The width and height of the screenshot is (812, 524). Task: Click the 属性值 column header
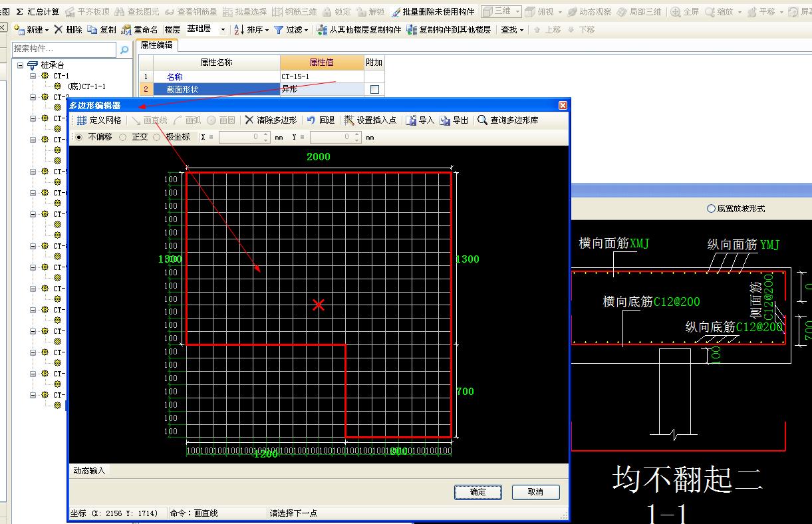[322, 63]
